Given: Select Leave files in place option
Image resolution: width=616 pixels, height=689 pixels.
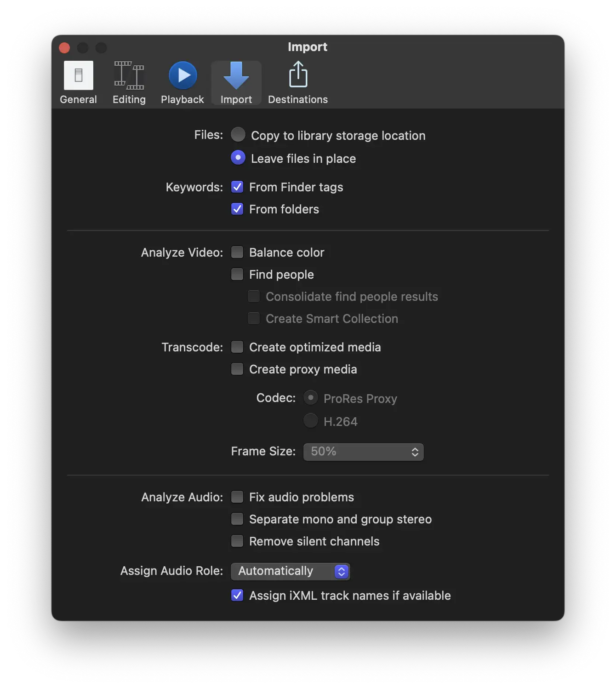Looking at the screenshot, I should coord(238,158).
